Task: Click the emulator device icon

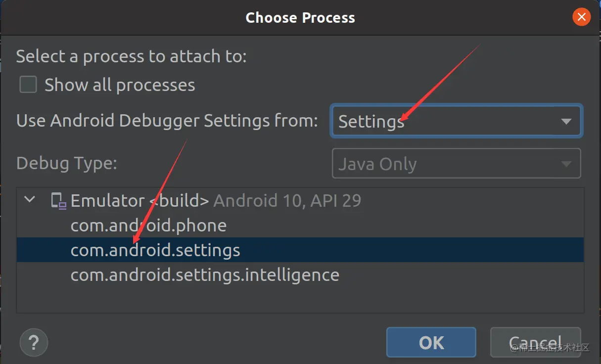Action: click(59, 201)
